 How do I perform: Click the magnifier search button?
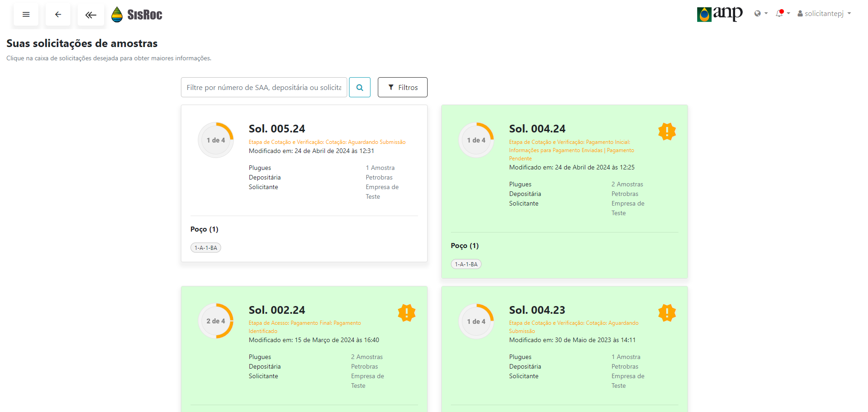360,87
